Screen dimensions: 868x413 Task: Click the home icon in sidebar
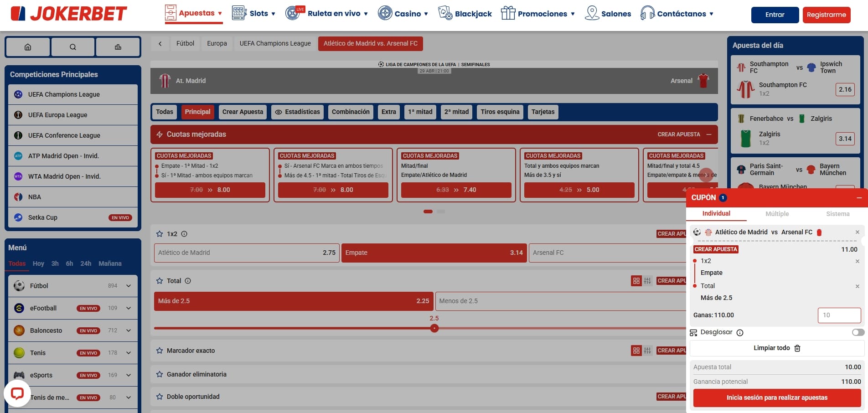[x=28, y=47]
